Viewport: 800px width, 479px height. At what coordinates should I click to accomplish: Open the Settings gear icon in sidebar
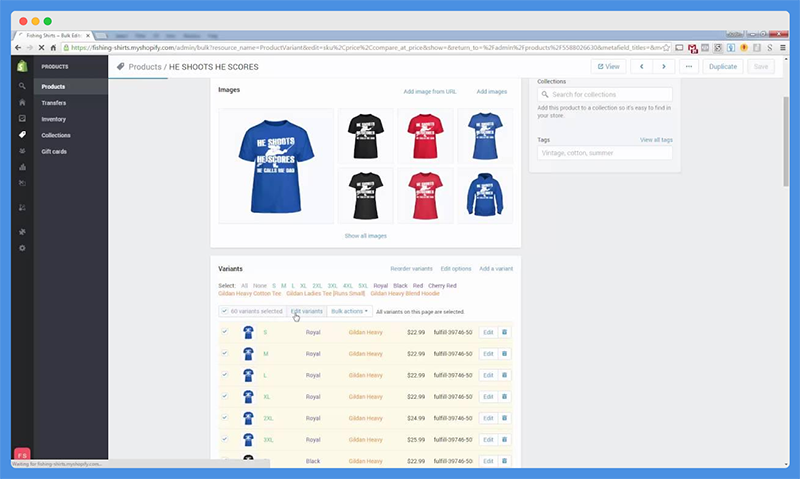(22, 248)
